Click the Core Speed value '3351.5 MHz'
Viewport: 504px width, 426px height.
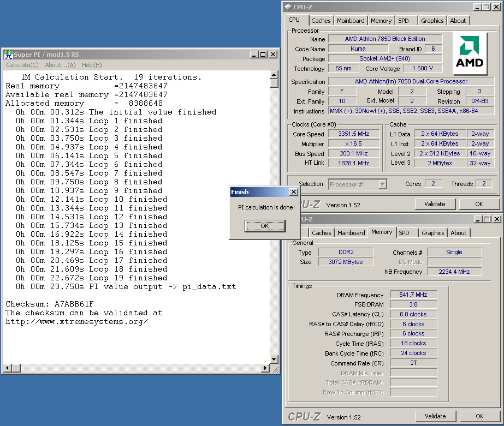(x=354, y=134)
